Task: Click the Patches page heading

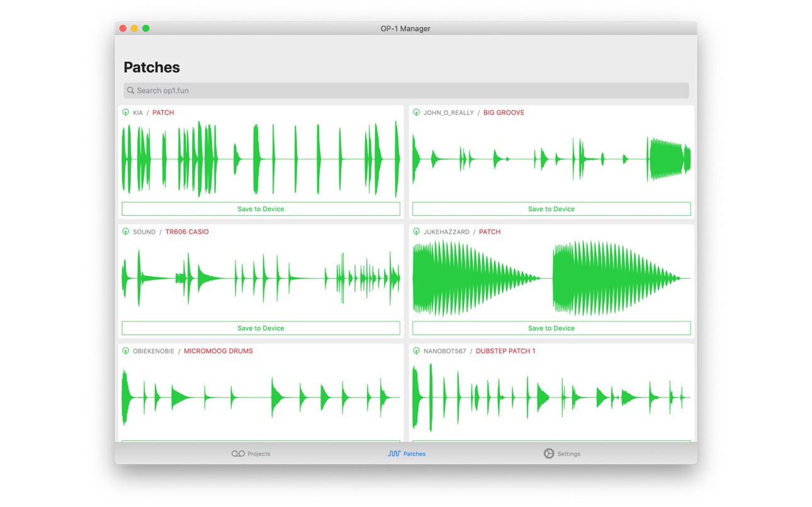Action: click(152, 67)
